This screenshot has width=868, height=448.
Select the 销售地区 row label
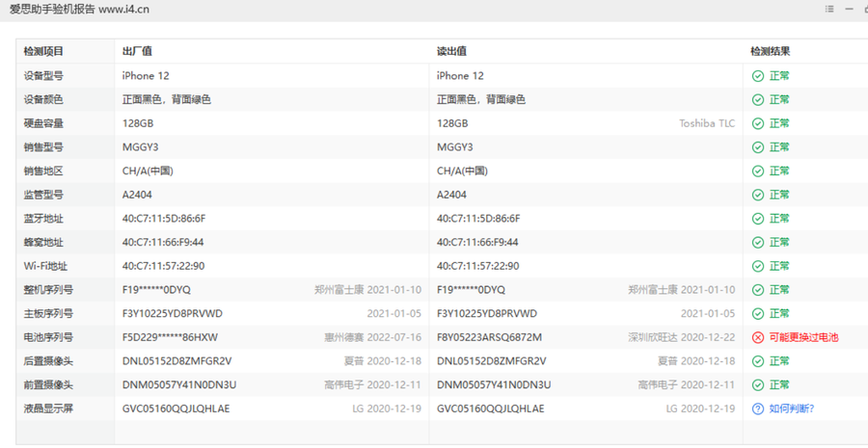click(x=43, y=171)
